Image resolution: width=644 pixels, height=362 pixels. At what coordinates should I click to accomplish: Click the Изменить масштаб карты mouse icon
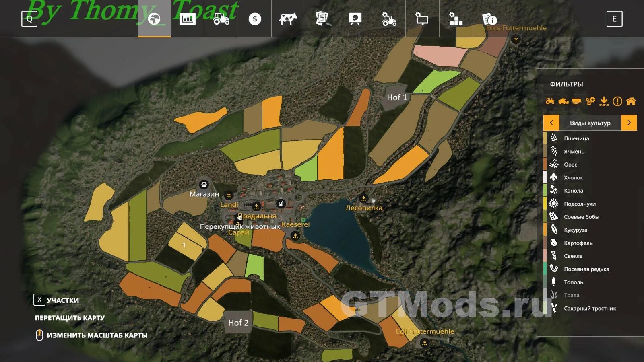point(39,335)
